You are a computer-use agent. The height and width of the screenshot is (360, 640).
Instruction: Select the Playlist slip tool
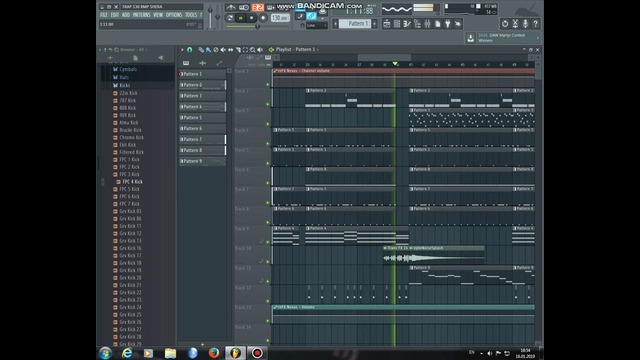pos(231,49)
